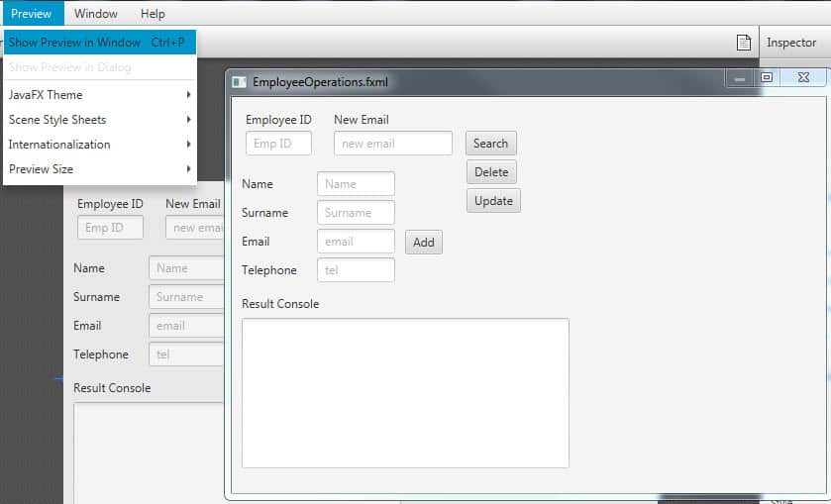Viewport: 831px width, 504px height.
Task: Click the New Email label in preview window
Action: pyautogui.click(x=362, y=120)
